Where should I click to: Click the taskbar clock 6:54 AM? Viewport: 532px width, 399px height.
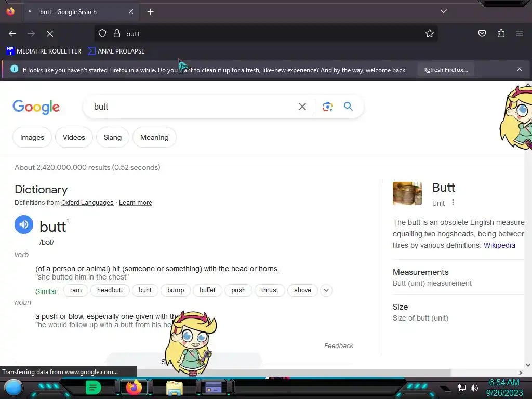(x=504, y=383)
